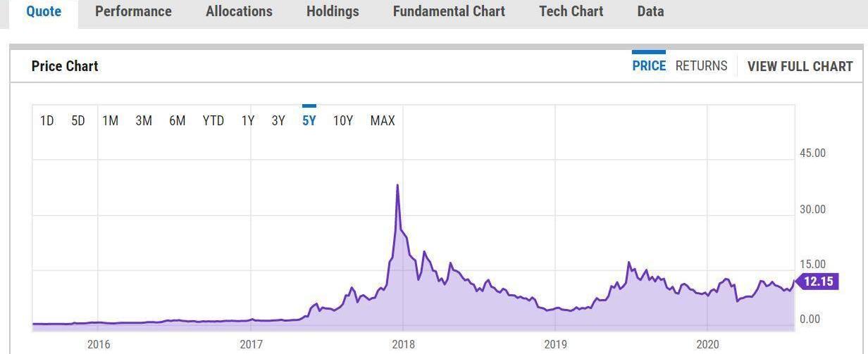Open the Data tab

point(650,11)
